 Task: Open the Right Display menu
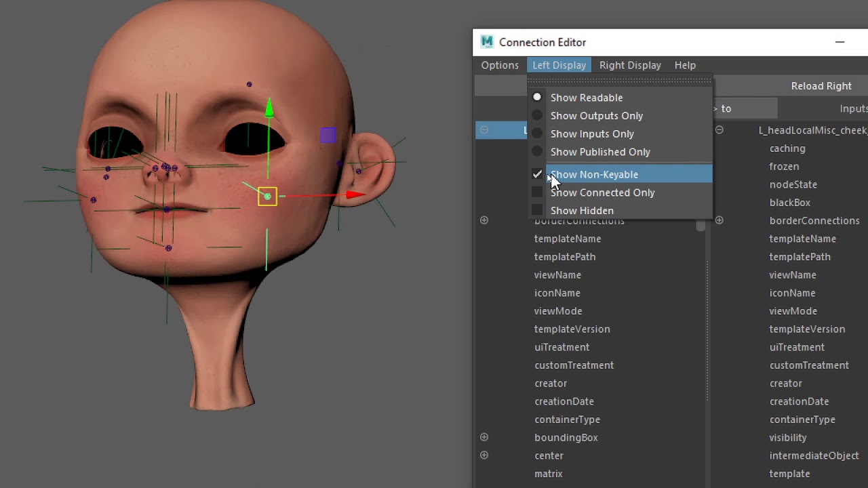(630, 65)
